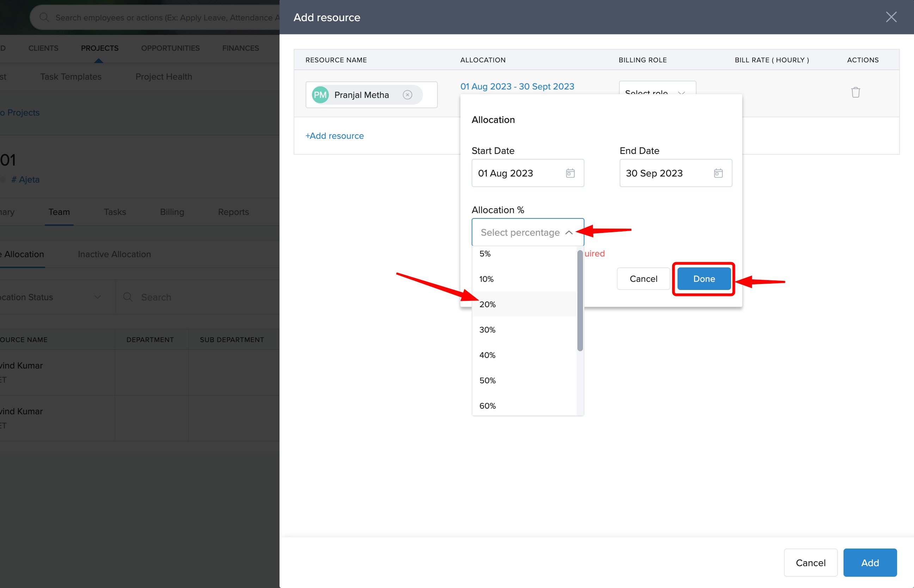Click the # Ajeta link
The height and width of the screenshot is (588, 914).
coord(25,179)
